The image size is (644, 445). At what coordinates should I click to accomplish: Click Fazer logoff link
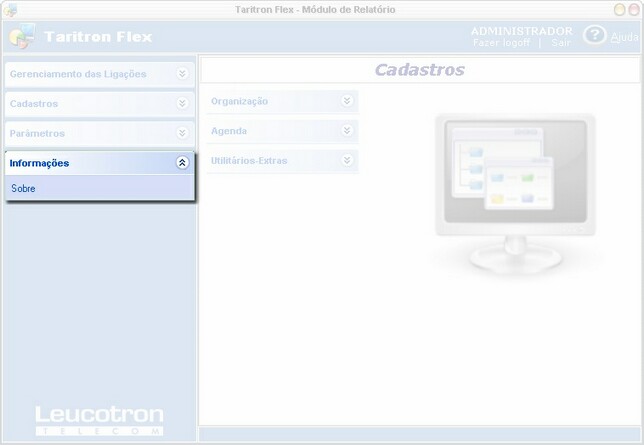tap(501, 42)
